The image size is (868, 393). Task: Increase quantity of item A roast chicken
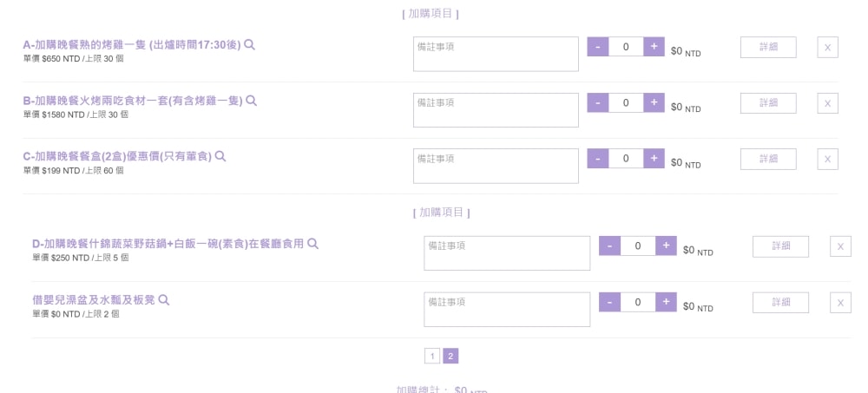[x=654, y=47]
